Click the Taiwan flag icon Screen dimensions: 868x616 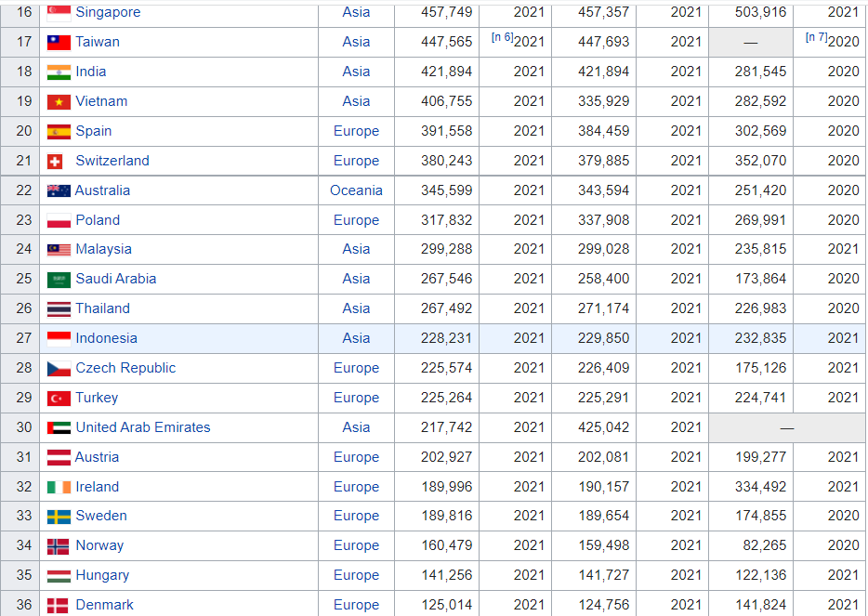point(59,42)
